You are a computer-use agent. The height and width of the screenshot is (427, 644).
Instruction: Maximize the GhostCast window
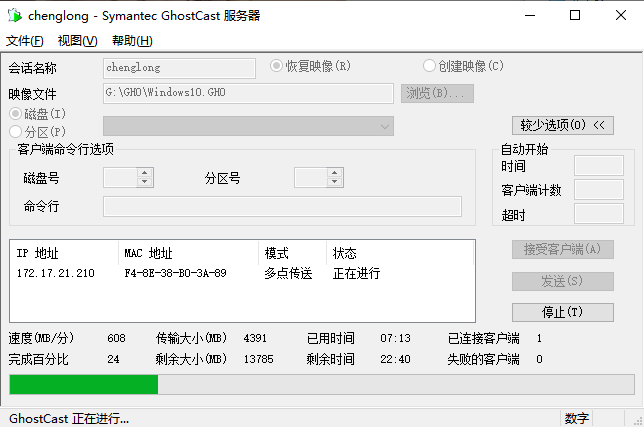(x=575, y=16)
